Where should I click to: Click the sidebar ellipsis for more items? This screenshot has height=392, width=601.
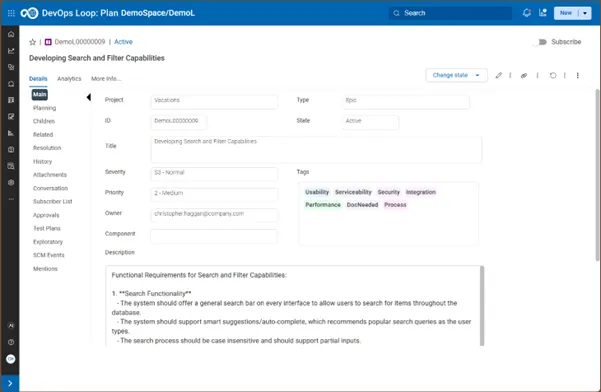point(11,199)
